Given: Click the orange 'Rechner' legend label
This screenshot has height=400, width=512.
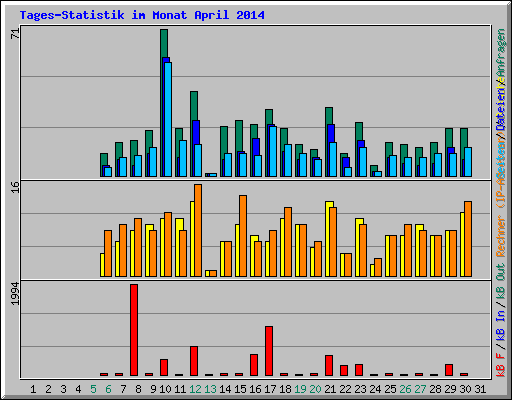Looking at the screenshot, I should pyautogui.click(x=501, y=236).
